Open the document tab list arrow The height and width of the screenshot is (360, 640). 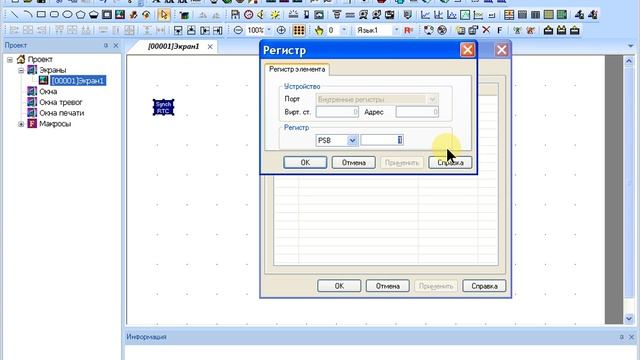(x=631, y=46)
